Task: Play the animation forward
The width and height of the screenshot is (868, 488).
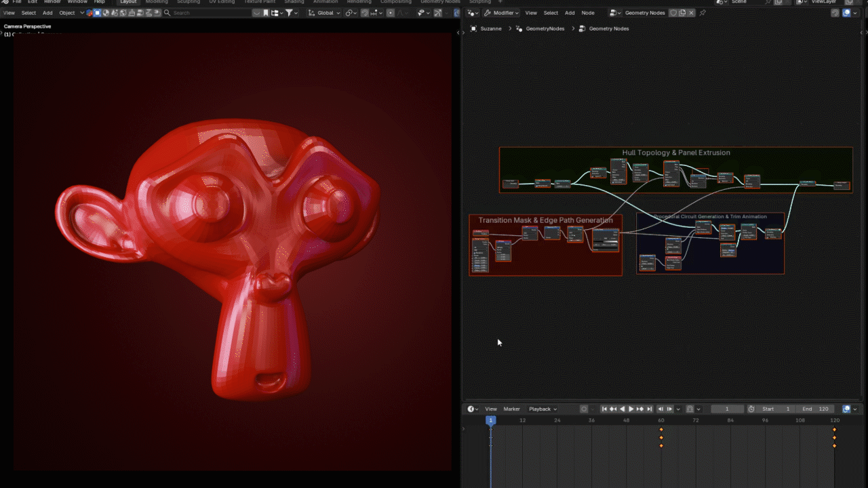Action: click(x=631, y=409)
